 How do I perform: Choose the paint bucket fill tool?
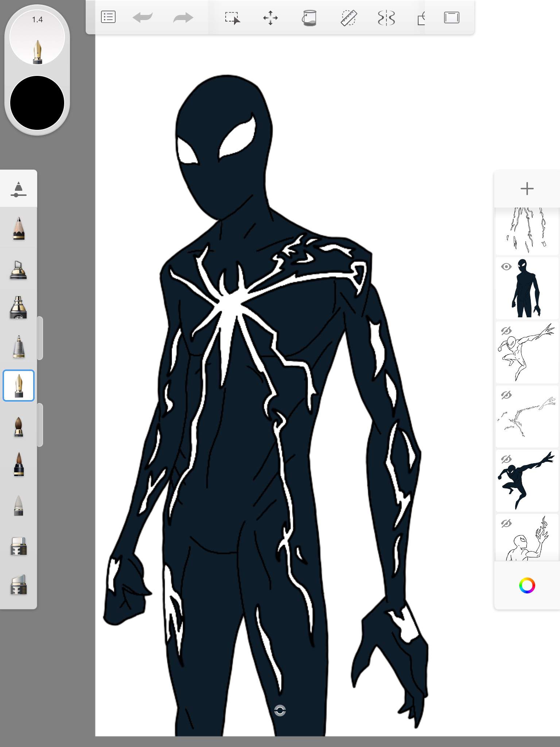309,18
